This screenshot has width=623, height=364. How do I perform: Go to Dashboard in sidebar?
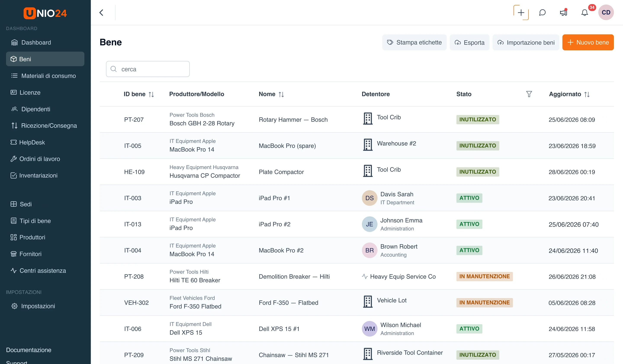(45, 43)
